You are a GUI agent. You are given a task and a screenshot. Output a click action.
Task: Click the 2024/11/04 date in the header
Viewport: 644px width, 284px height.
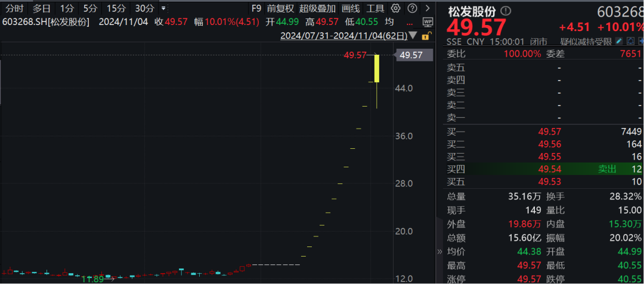pos(123,22)
